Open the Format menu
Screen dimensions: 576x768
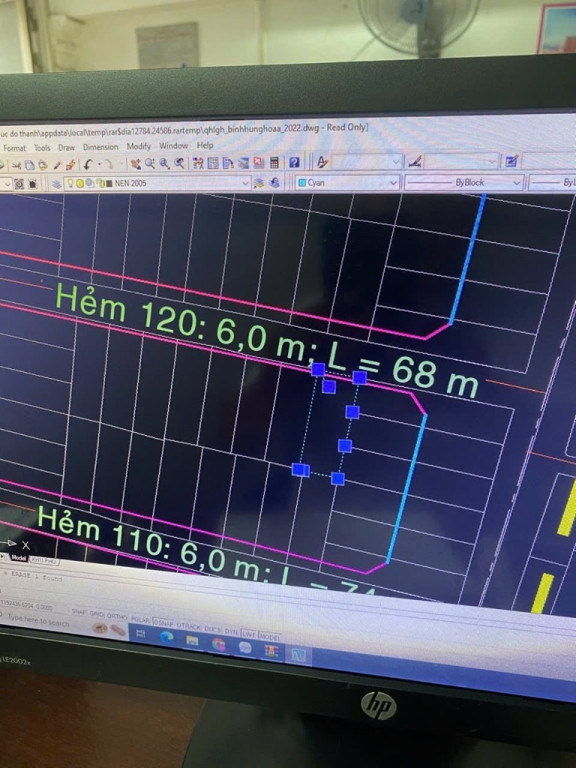click(14, 148)
